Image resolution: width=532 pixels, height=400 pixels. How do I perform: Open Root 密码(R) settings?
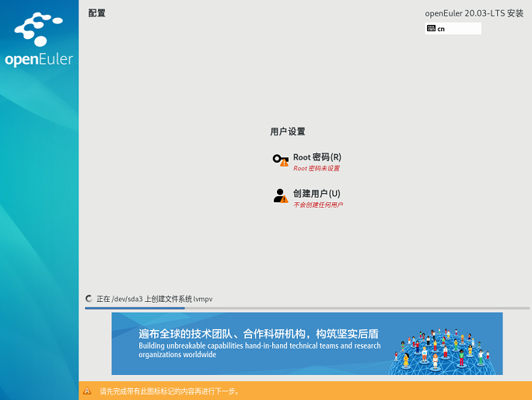(317, 157)
